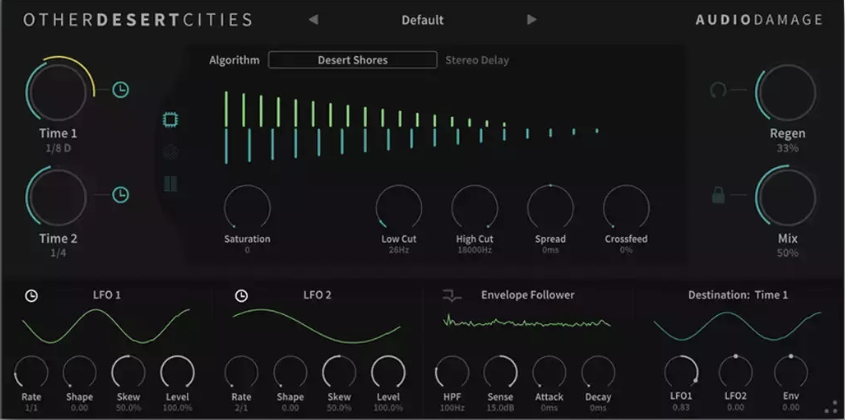This screenshot has height=420, width=845.
Task: Toggle LFO 2 tempo sync clock
Action: point(241,295)
